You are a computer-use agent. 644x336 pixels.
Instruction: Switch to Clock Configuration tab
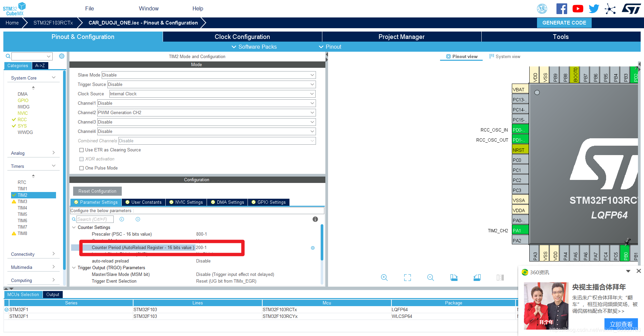[242, 37]
